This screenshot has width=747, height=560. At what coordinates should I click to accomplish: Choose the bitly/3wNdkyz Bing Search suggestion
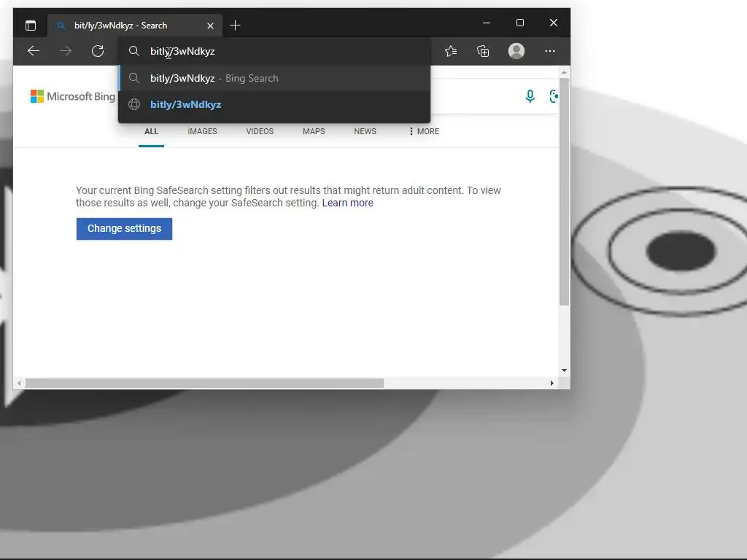pos(274,78)
